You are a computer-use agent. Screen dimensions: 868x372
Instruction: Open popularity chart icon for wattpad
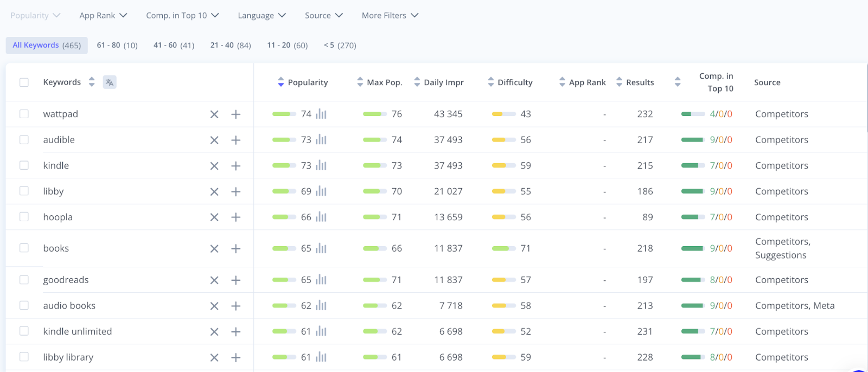click(321, 114)
